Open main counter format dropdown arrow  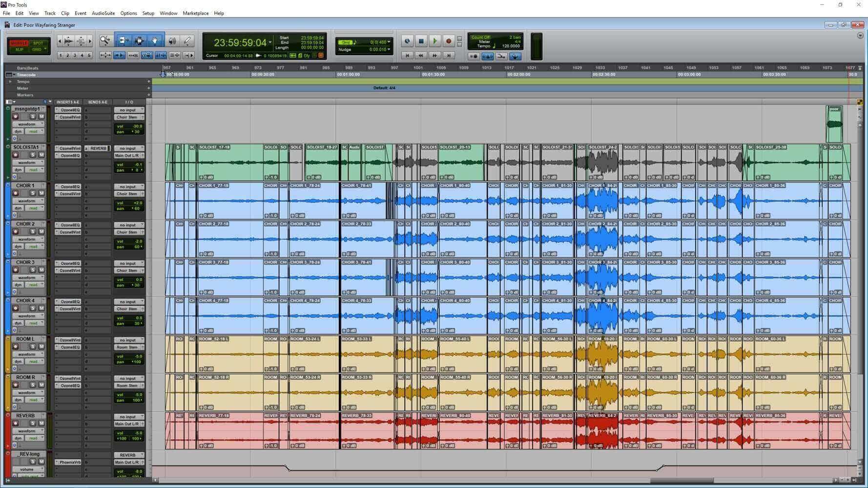tap(270, 42)
